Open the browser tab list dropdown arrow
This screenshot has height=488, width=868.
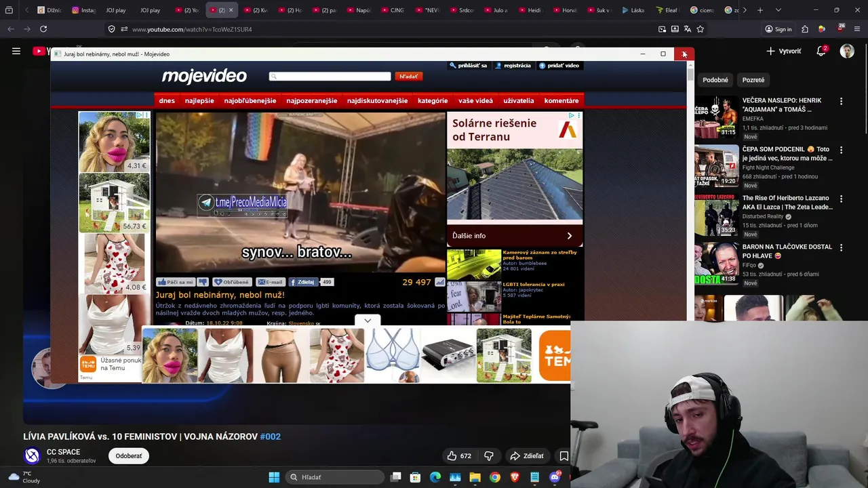coord(778,10)
